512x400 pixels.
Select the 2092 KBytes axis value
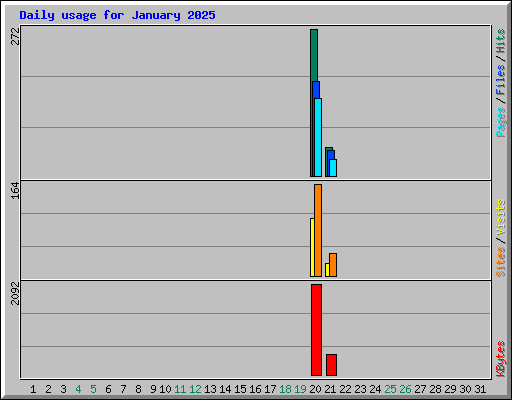[x=15, y=293]
